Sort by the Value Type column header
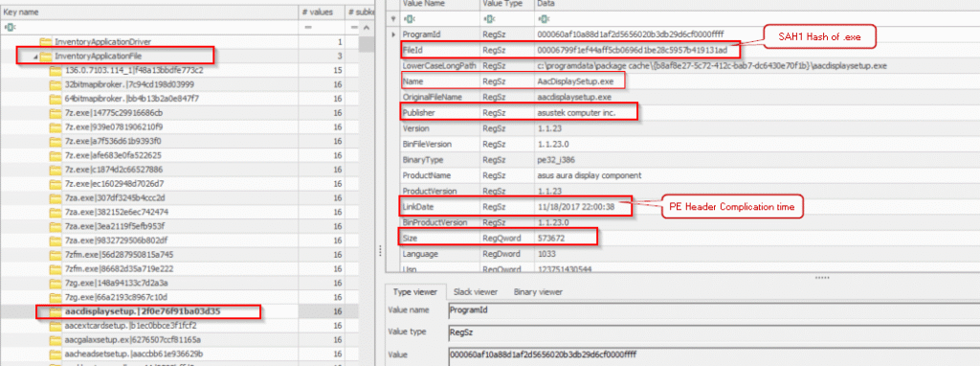 click(506, 4)
